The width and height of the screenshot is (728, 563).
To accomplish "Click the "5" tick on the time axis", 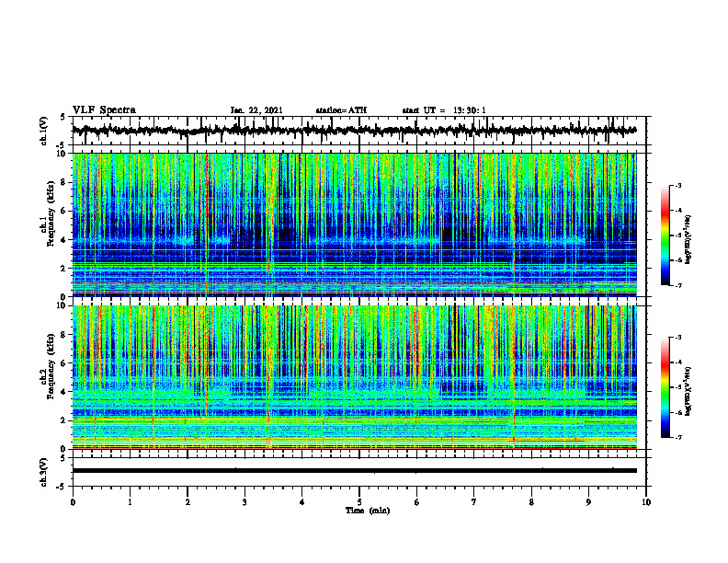I will (x=359, y=502).
